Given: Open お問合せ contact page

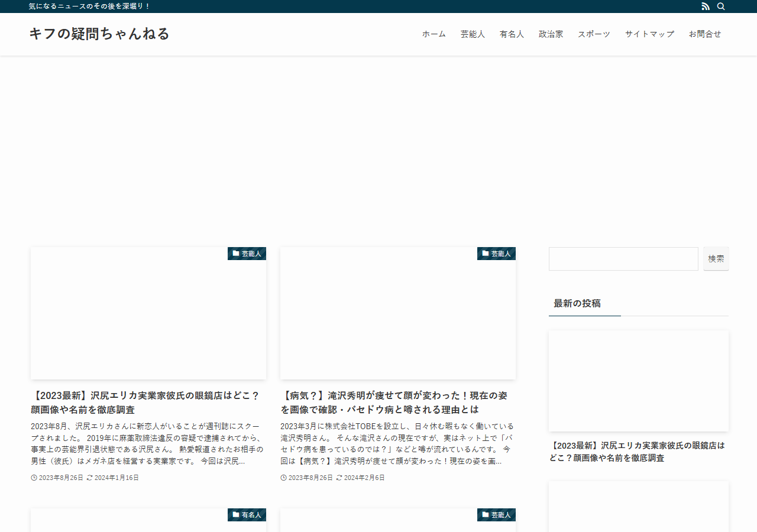Looking at the screenshot, I should [x=705, y=34].
